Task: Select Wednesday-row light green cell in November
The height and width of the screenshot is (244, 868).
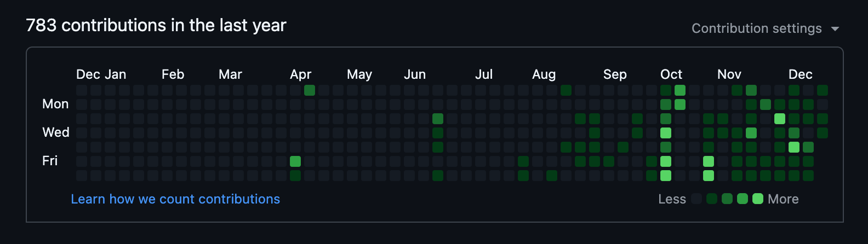Action: pyautogui.click(x=751, y=133)
